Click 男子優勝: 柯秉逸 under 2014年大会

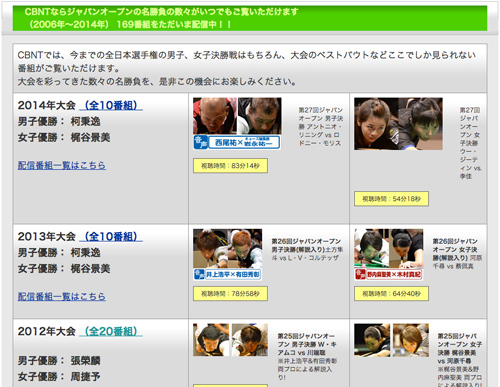click(59, 121)
